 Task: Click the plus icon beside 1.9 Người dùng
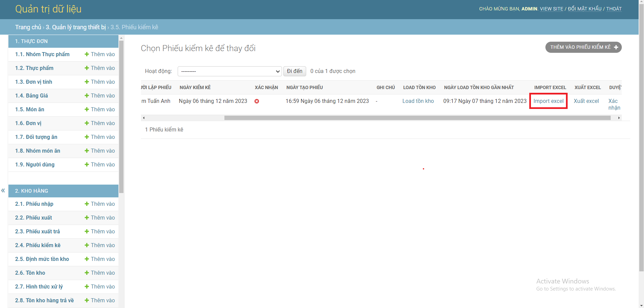[86, 164]
